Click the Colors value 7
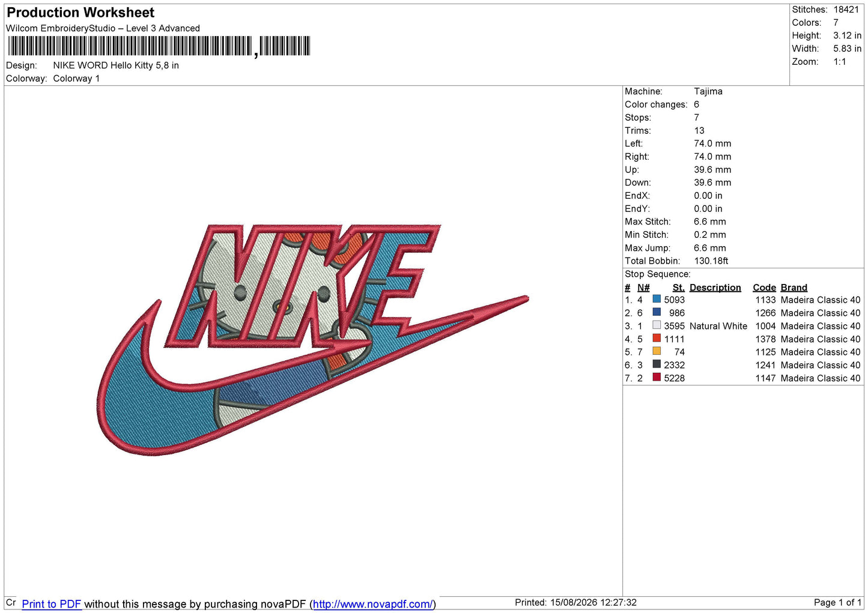The height and width of the screenshot is (613, 868). [x=836, y=23]
